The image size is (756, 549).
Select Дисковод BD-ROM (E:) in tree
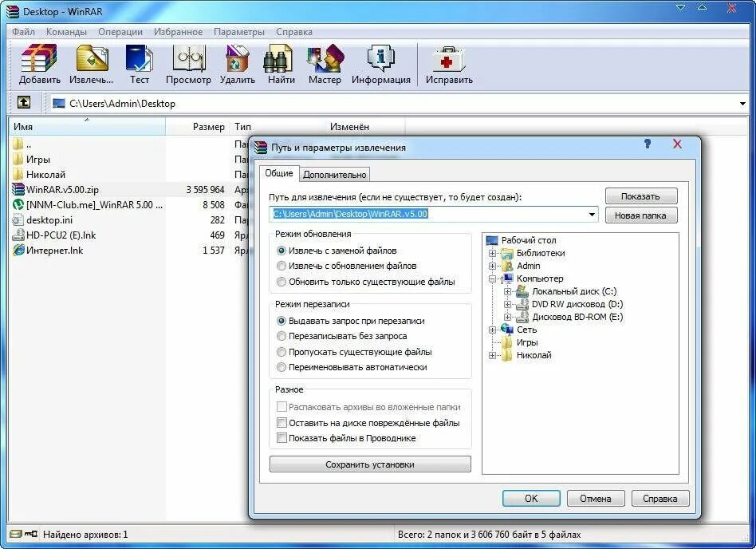click(x=577, y=317)
